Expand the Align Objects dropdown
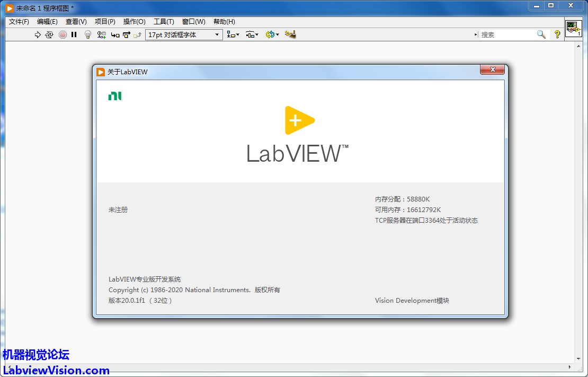The image size is (588, 377). pos(233,34)
